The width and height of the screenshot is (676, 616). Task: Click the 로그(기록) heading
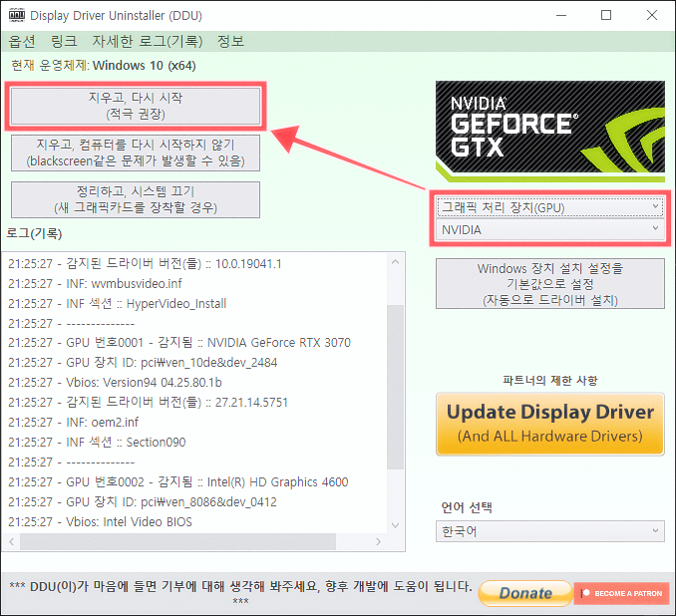coord(34,233)
